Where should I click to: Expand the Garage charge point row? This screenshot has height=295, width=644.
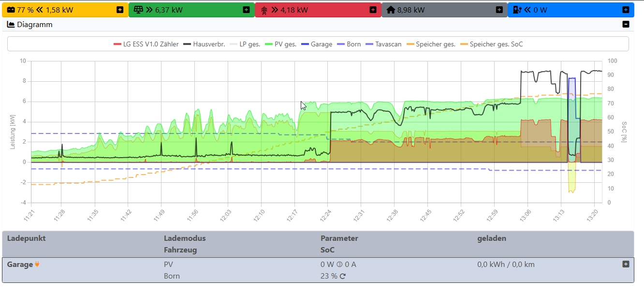pos(626,264)
